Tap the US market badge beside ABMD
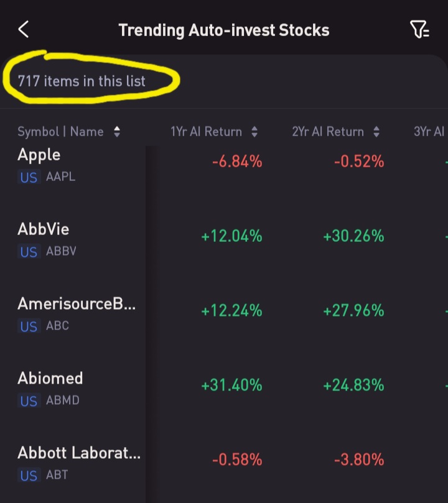The width and height of the screenshot is (448, 503). coord(29,401)
